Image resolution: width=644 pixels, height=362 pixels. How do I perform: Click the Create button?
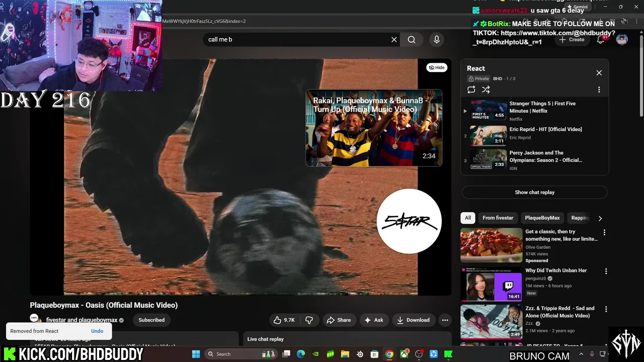click(x=572, y=40)
